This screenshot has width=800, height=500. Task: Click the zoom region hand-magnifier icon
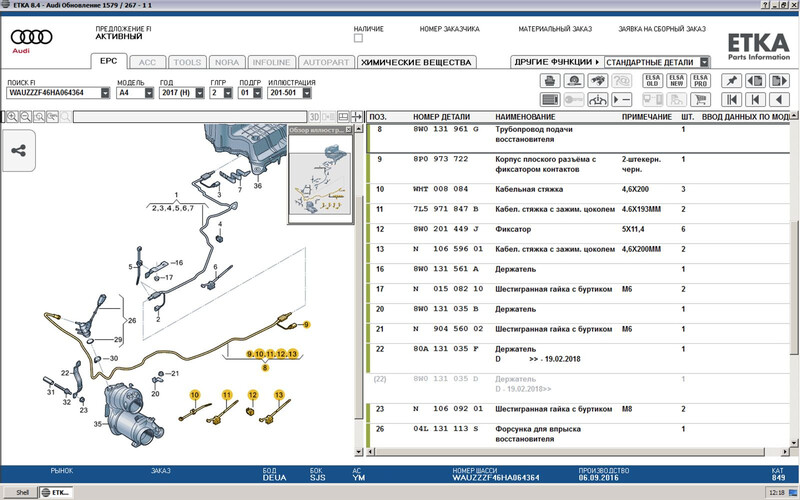(52, 117)
